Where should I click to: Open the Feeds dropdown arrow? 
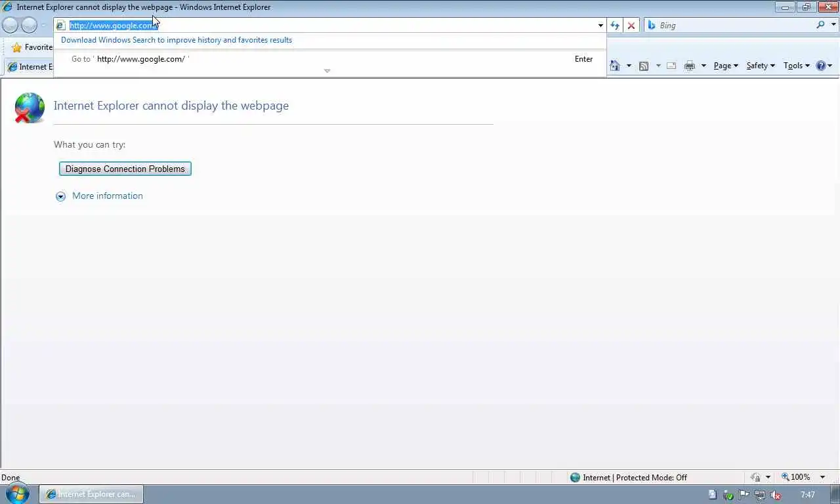point(658,66)
